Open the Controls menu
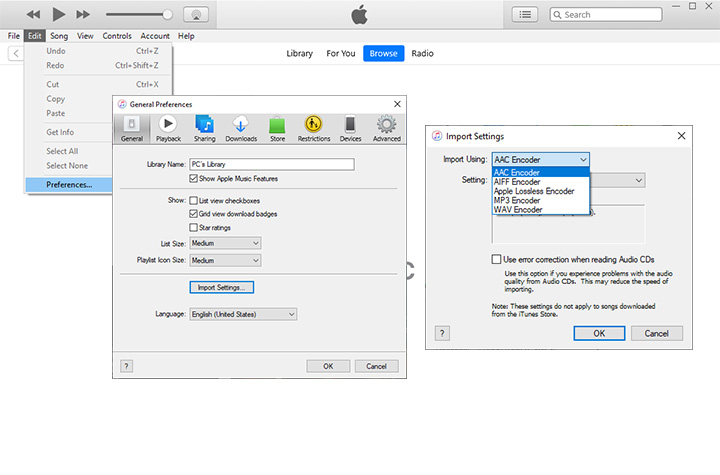720x475 pixels. [x=117, y=36]
